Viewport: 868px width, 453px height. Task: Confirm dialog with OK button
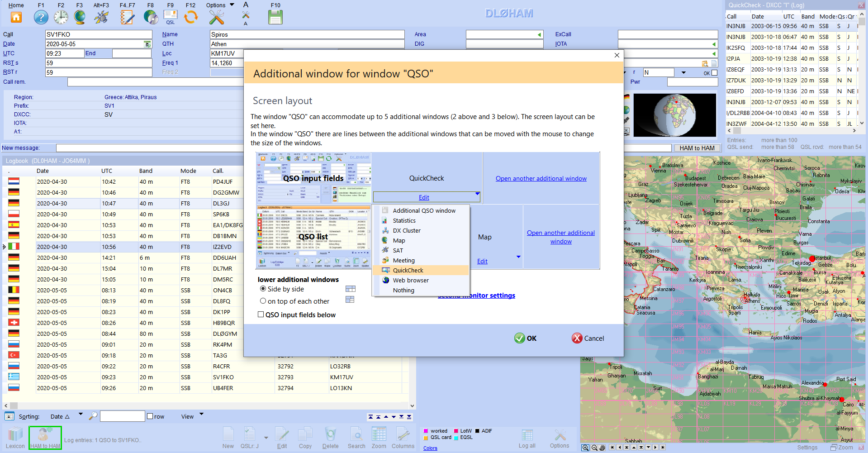point(525,338)
